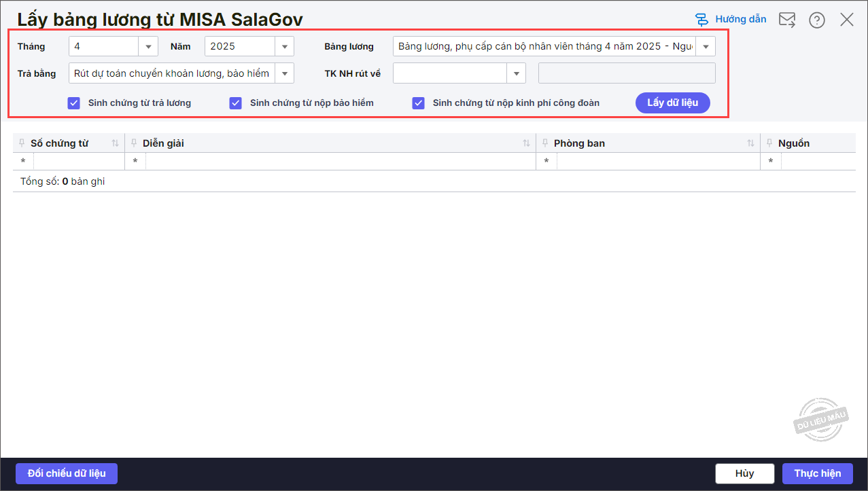Image resolution: width=868 pixels, height=491 pixels.
Task: Sort by Số chứng từ column arrows
Action: [x=115, y=143]
